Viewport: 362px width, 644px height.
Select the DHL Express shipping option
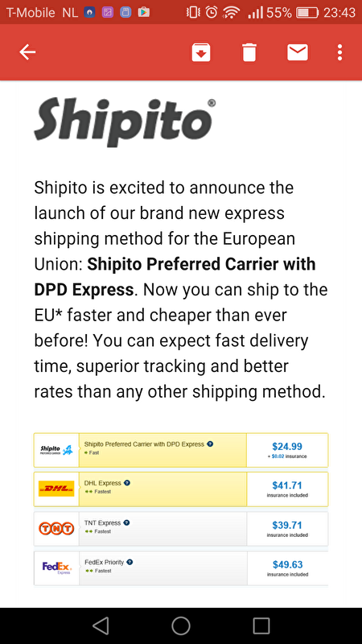[181, 489]
